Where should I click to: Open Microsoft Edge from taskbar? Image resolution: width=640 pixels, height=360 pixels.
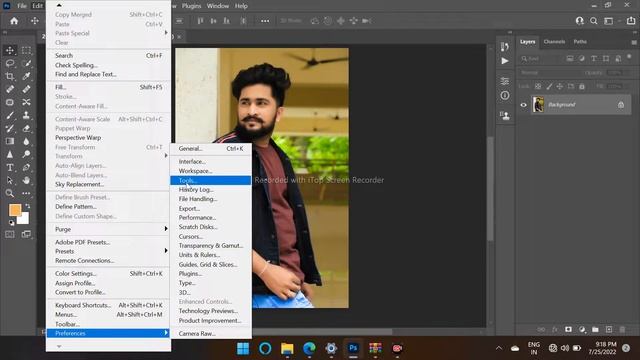click(x=309, y=348)
